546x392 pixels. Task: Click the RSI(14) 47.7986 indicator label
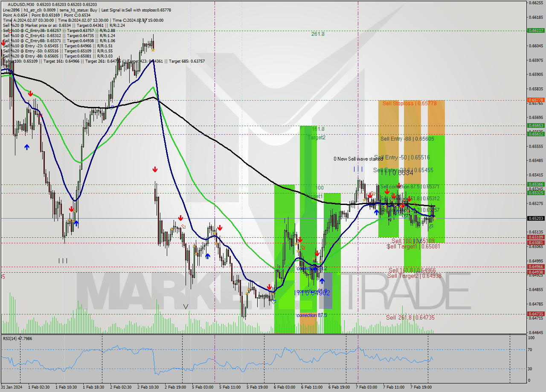tap(17, 338)
